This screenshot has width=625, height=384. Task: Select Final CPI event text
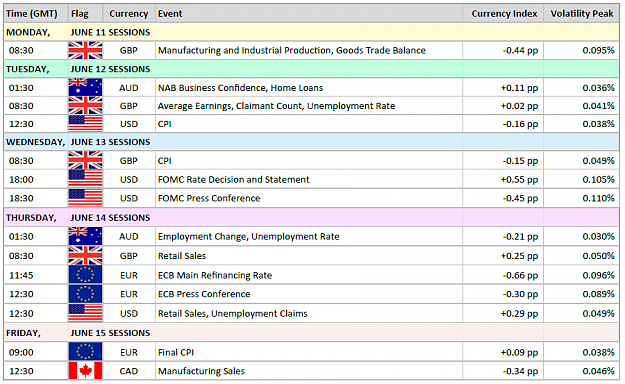pyautogui.click(x=176, y=352)
